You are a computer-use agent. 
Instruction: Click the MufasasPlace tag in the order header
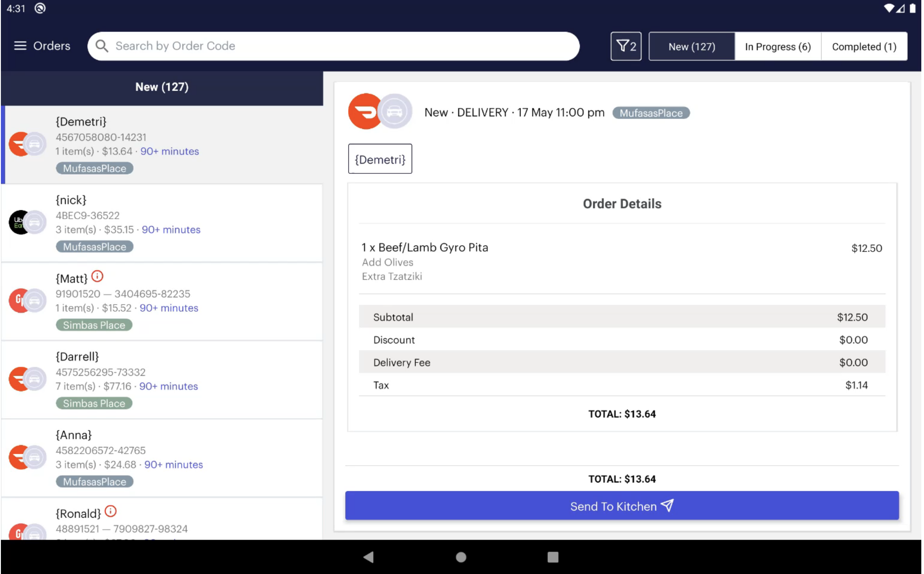tap(650, 113)
